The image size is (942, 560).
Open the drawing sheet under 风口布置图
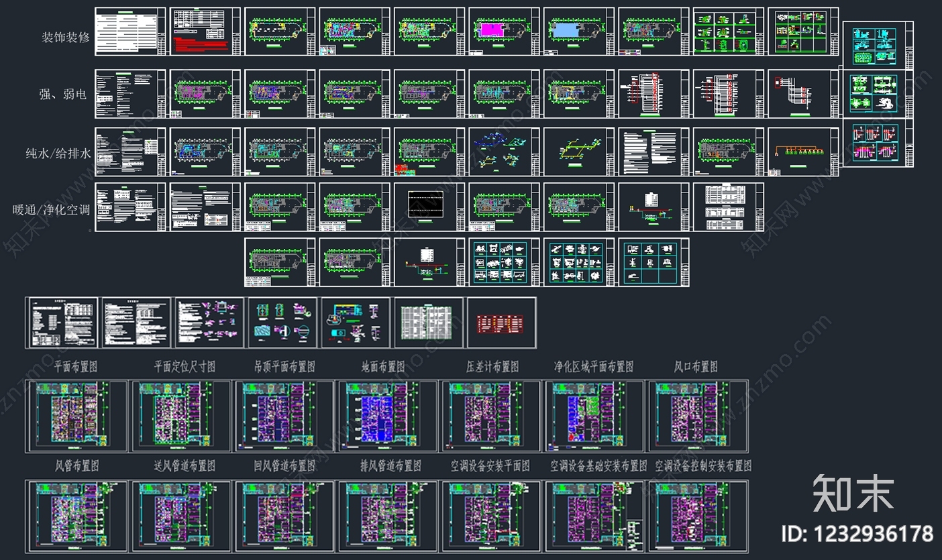[x=697, y=415]
